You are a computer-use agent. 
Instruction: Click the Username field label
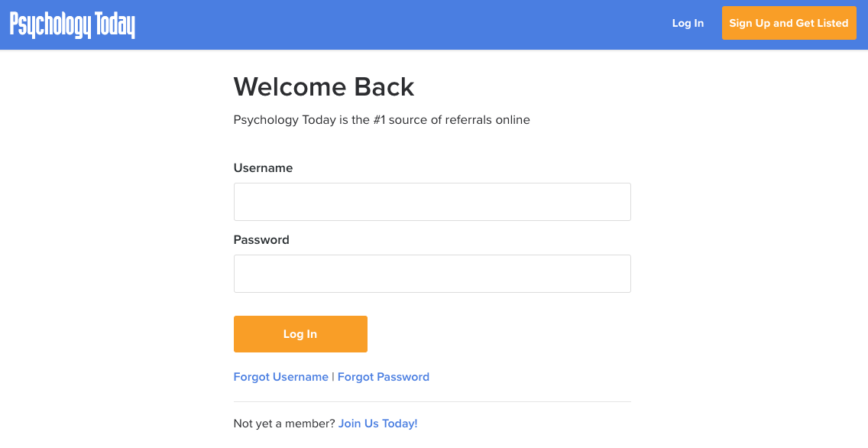263,167
